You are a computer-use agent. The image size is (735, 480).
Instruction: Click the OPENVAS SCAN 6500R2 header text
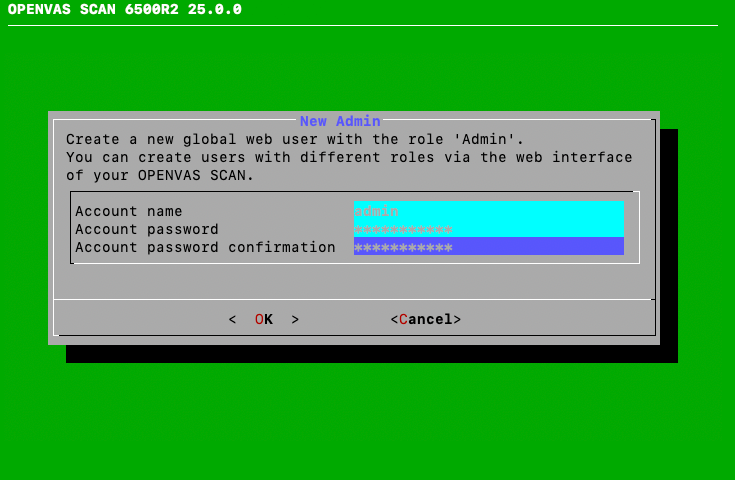(90, 10)
